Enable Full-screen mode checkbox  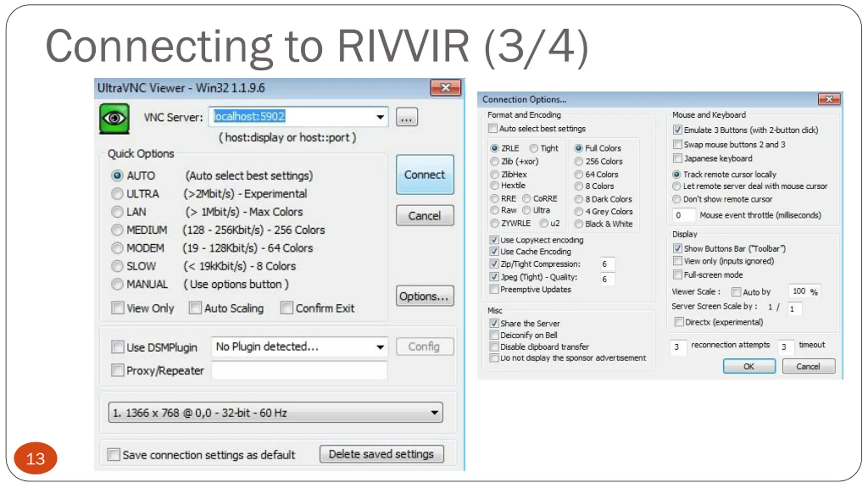click(677, 274)
